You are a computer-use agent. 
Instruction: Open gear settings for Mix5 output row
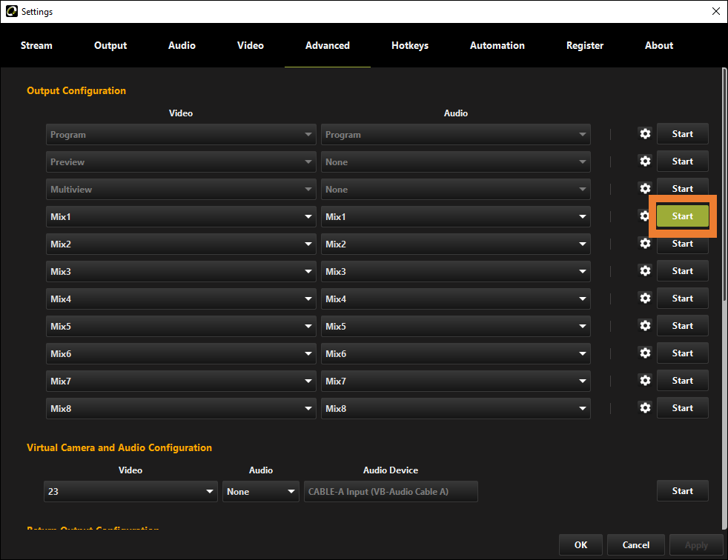pyautogui.click(x=645, y=326)
